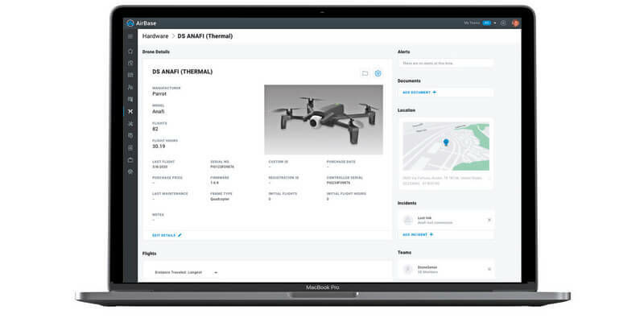Open the hamburger menu in sidebar
The height and width of the screenshot is (322, 644).
click(130, 36)
